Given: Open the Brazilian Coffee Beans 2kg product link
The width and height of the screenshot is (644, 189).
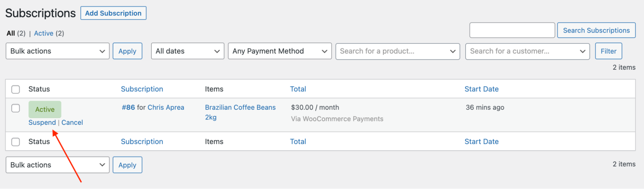Looking at the screenshot, I should click(240, 108).
